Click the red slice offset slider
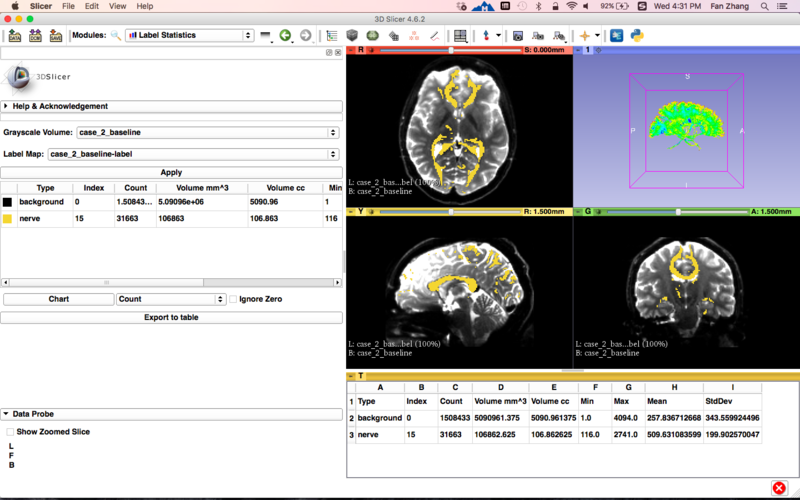 (x=450, y=49)
